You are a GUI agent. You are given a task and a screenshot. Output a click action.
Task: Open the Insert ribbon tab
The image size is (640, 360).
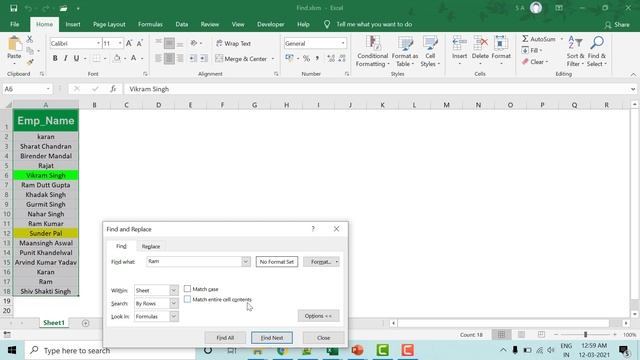[x=73, y=24]
